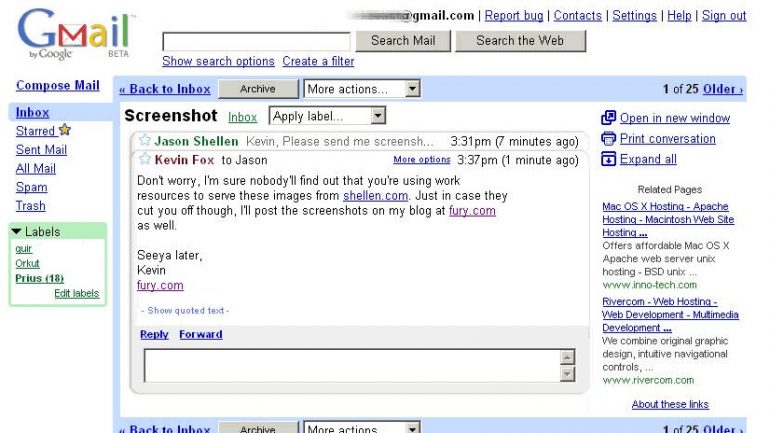This screenshot has height=433, width=770.
Task: Star the Jason Shellen message
Action: coord(144,140)
